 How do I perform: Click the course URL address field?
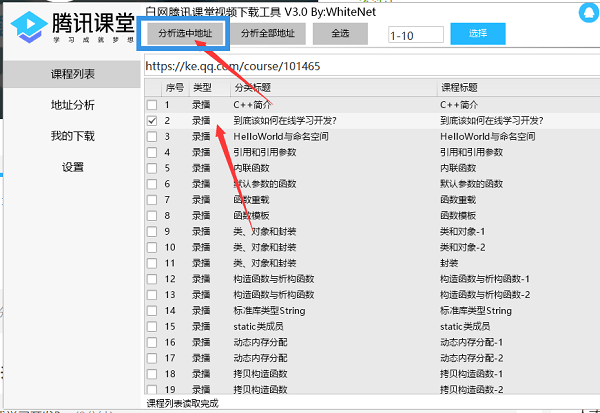pyautogui.click(x=370, y=67)
